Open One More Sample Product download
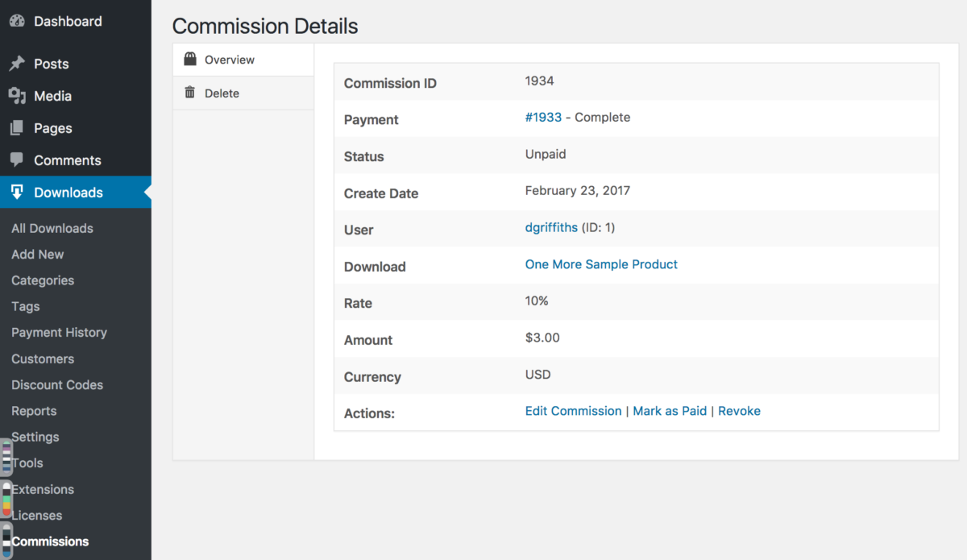 coord(601,264)
